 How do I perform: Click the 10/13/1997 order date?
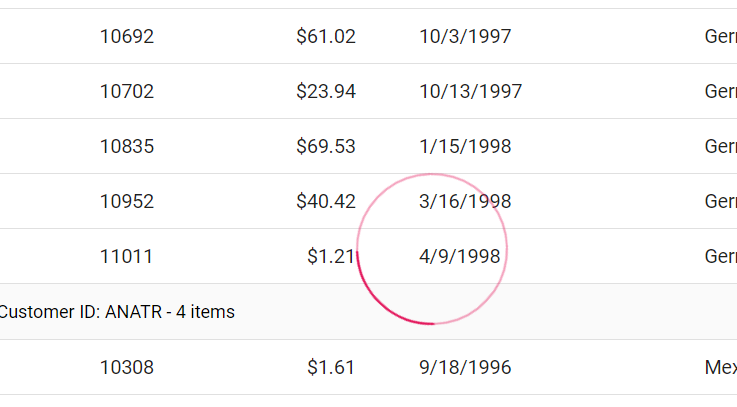click(470, 92)
